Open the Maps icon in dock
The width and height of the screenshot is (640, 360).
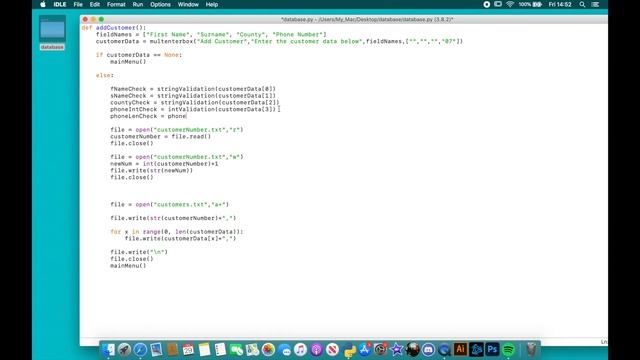(x=252, y=349)
